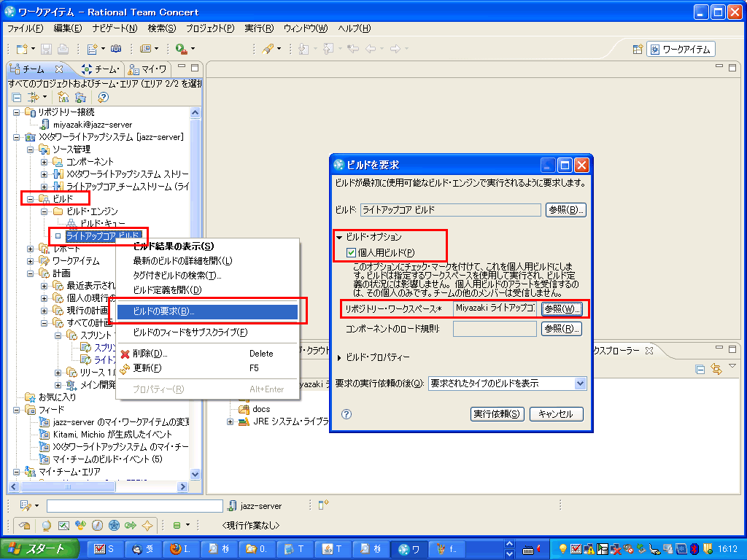The height and width of the screenshot is (560, 747).
Task: Toggle the 個人用ビルド checkbox
Action: pyautogui.click(x=351, y=252)
